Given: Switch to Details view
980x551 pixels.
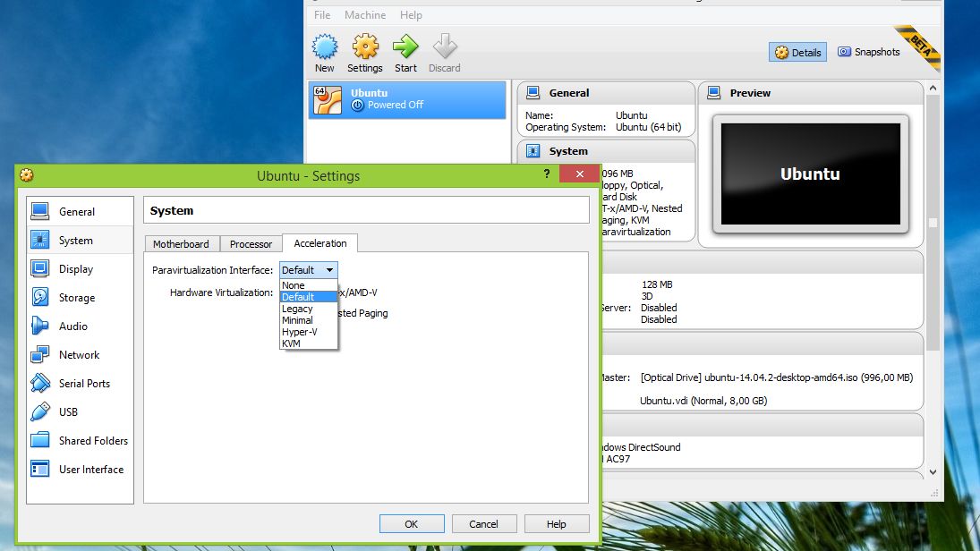Looking at the screenshot, I should [x=798, y=53].
